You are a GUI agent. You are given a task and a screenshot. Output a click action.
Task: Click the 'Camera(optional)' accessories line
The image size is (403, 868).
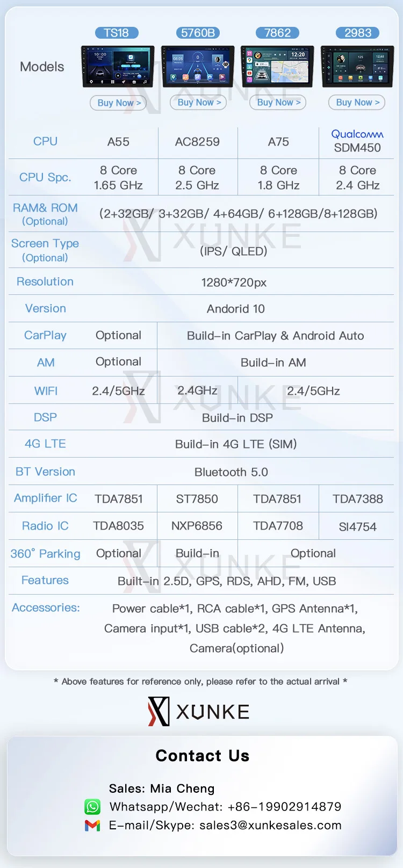click(x=236, y=648)
